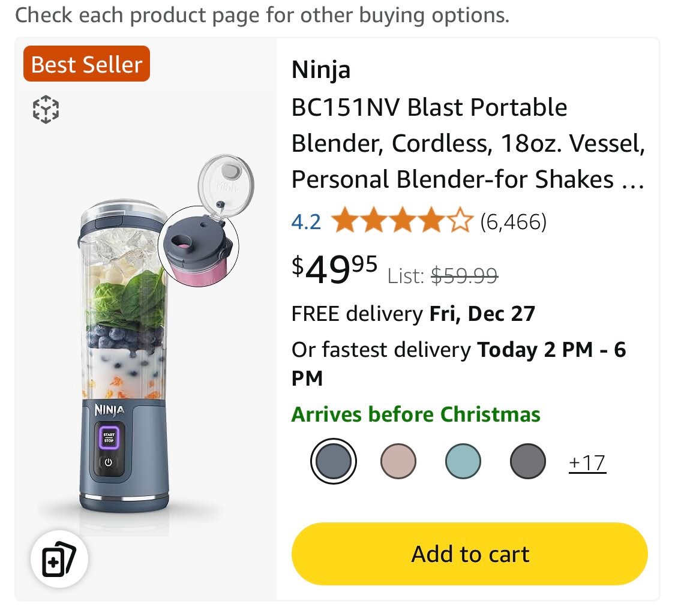Image resolution: width=675 pixels, height=616 pixels.
Task: Select the navy blue color swatch
Action: tap(333, 461)
